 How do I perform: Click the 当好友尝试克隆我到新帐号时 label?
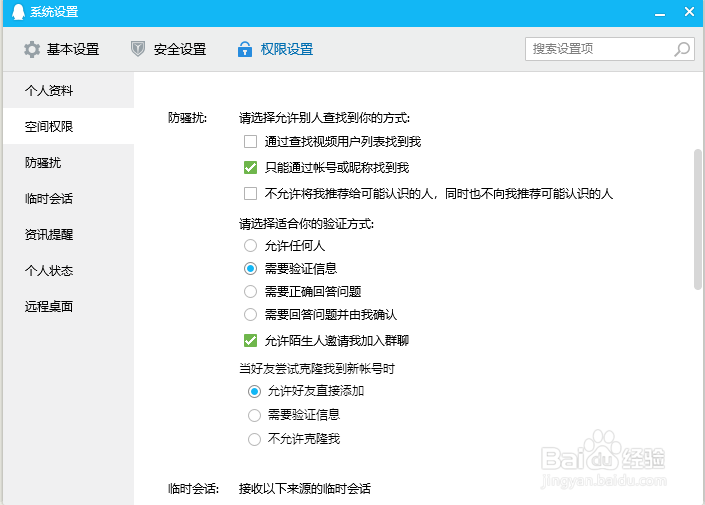317,369
